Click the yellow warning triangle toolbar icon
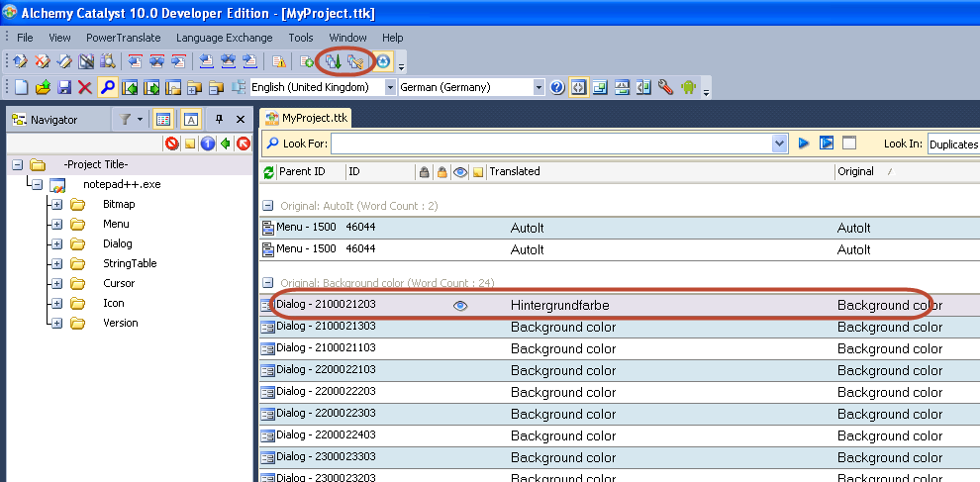Viewport: 980px width, 482px height. point(279,61)
